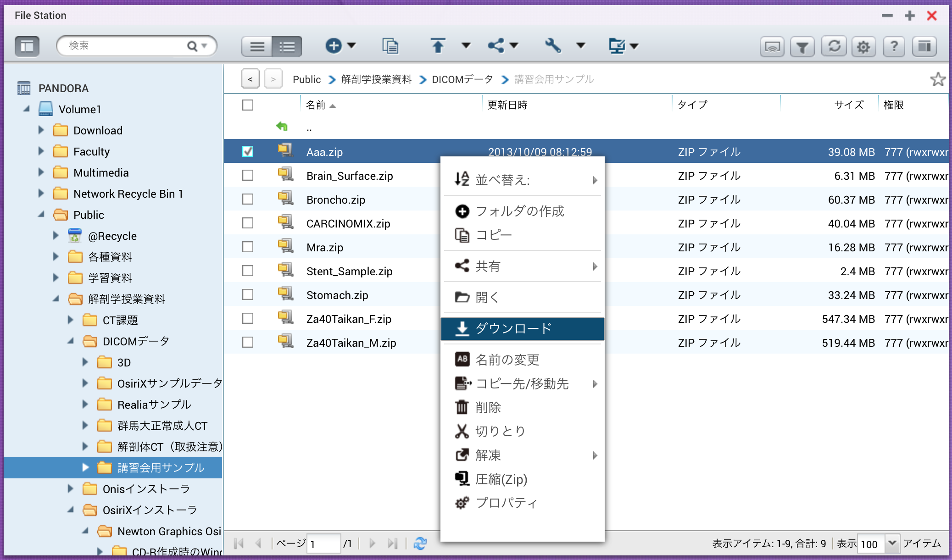This screenshot has width=952, height=560.
Task: Check the Stomach.zip checkbox
Action: [x=248, y=294]
